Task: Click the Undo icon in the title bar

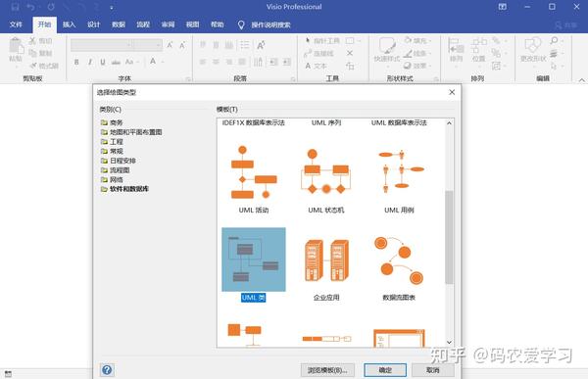Action: pos(31,7)
